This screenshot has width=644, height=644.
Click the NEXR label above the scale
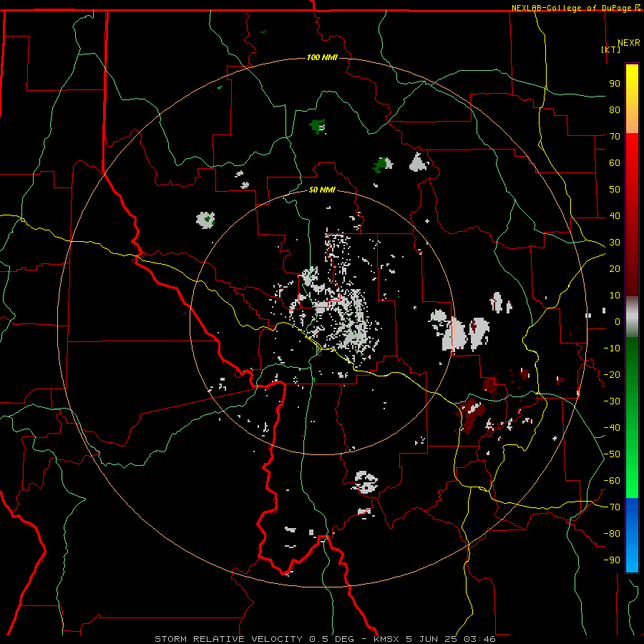coord(629,43)
